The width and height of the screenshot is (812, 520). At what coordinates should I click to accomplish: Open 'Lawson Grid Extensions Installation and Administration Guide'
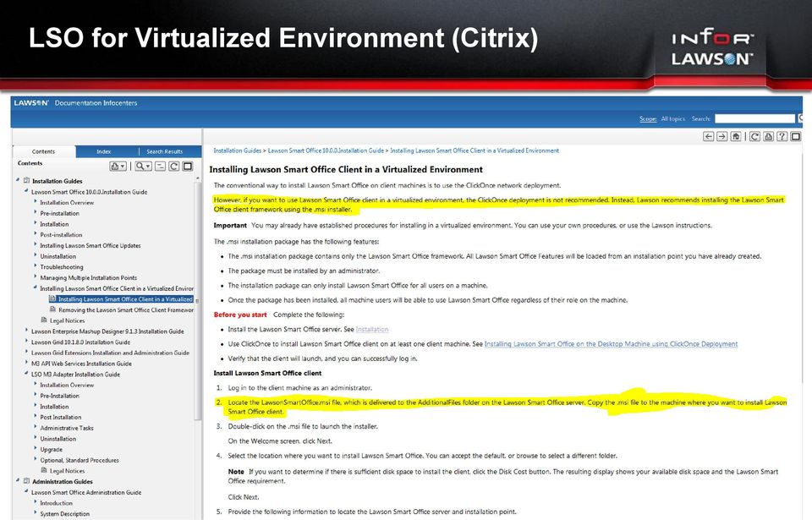click(110, 353)
